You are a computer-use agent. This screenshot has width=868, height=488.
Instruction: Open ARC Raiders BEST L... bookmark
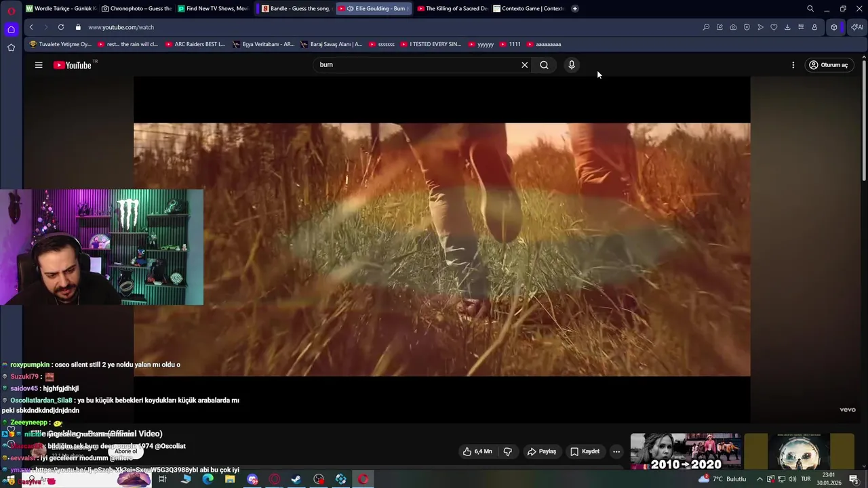click(x=195, y=44)
